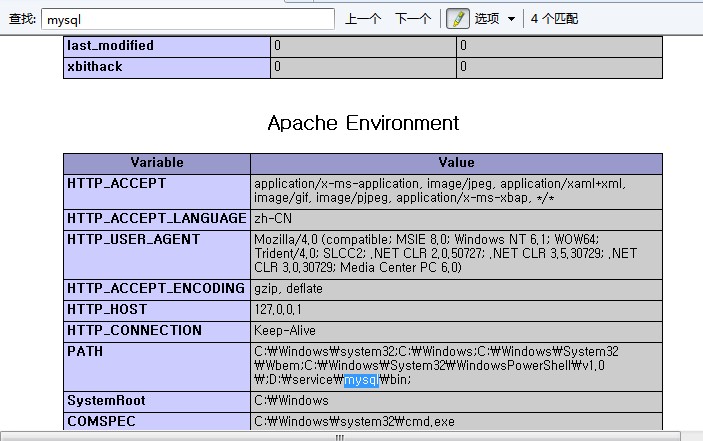
Task: Click the zh-CN language value
Action: 273,219
